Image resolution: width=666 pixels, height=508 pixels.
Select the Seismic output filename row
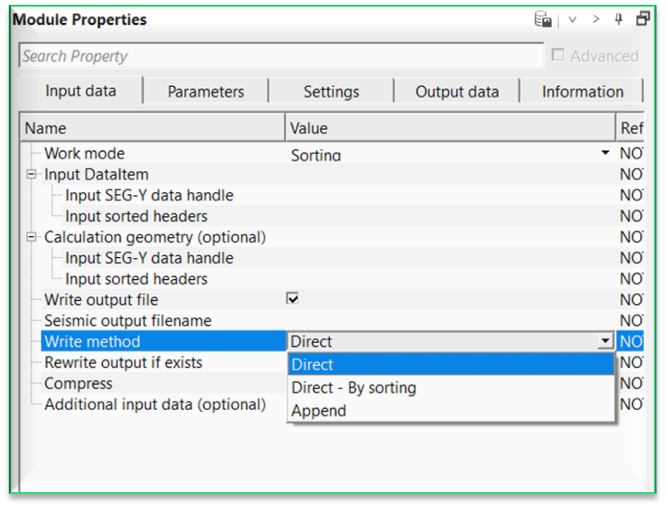tap(128, 321)
